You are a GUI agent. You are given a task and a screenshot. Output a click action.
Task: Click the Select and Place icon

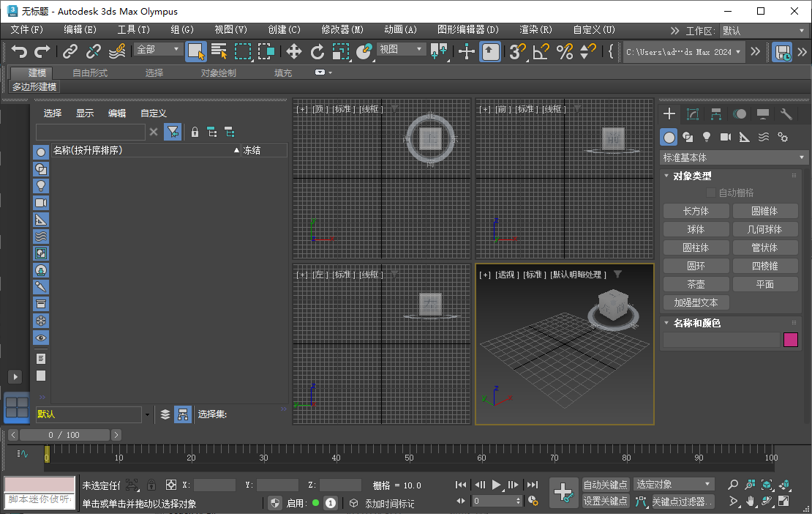click(x=364, y=51)
